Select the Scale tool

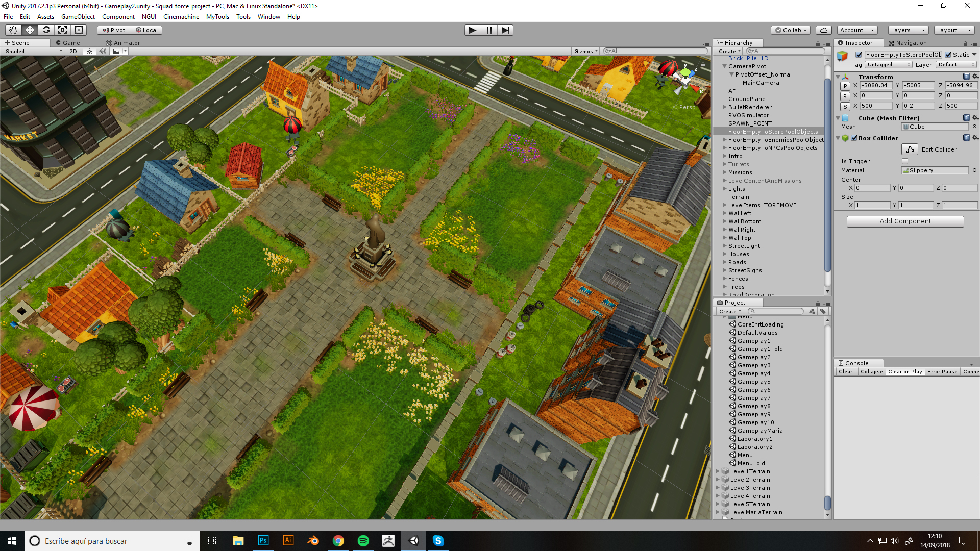coord(62,30)
